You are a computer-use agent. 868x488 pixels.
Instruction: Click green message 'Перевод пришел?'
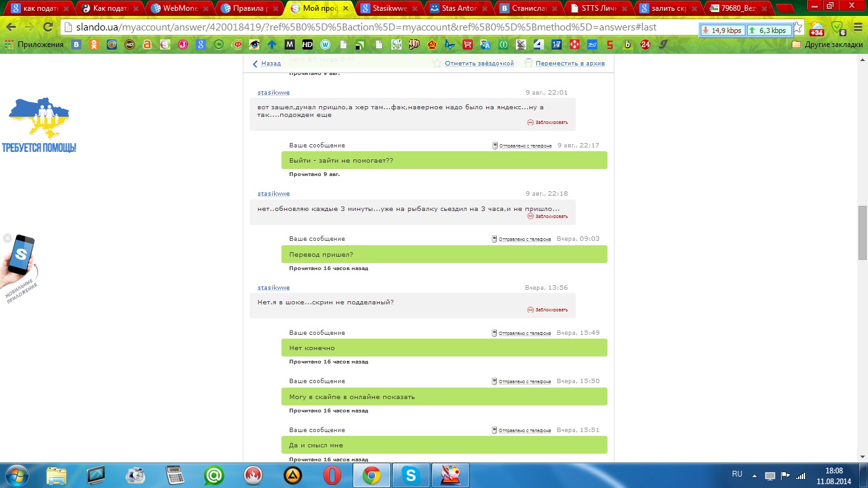coord(444,254)
